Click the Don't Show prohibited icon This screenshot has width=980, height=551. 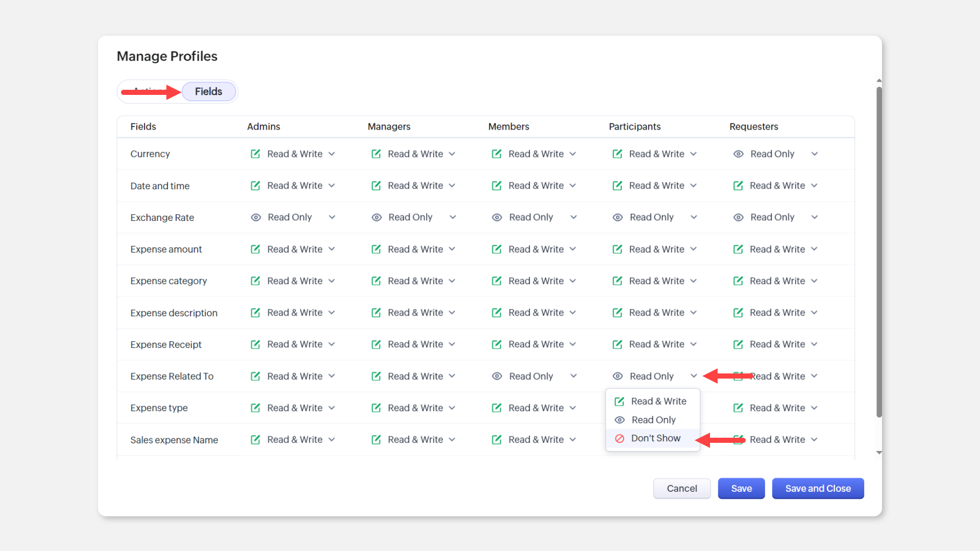[x=619, y=438]
